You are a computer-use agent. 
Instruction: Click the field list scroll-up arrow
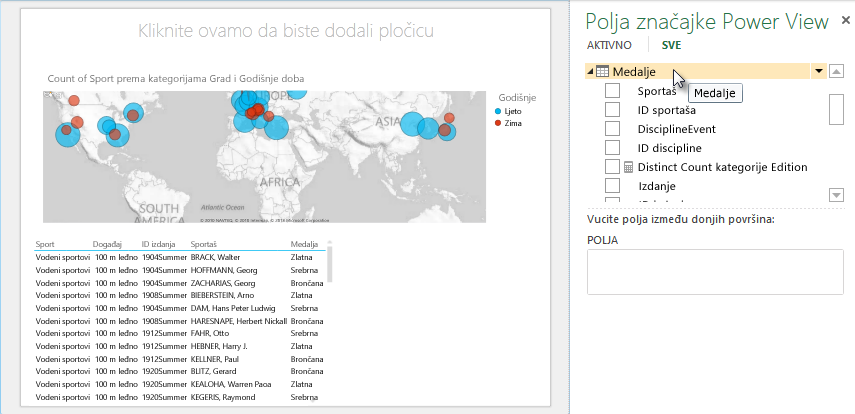pos(836,71)
